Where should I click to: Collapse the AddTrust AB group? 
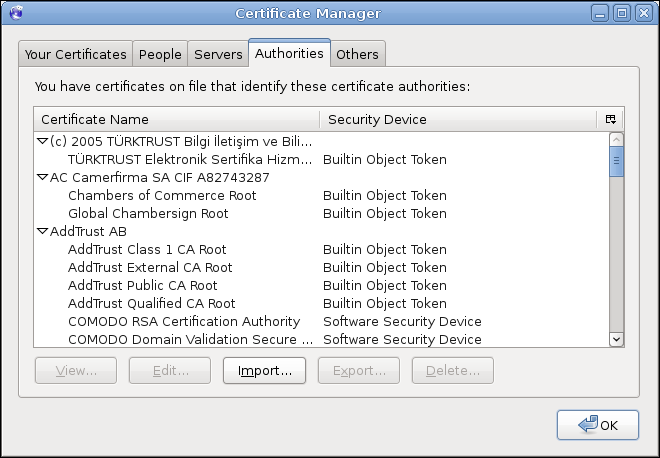[x=43, y=231]
